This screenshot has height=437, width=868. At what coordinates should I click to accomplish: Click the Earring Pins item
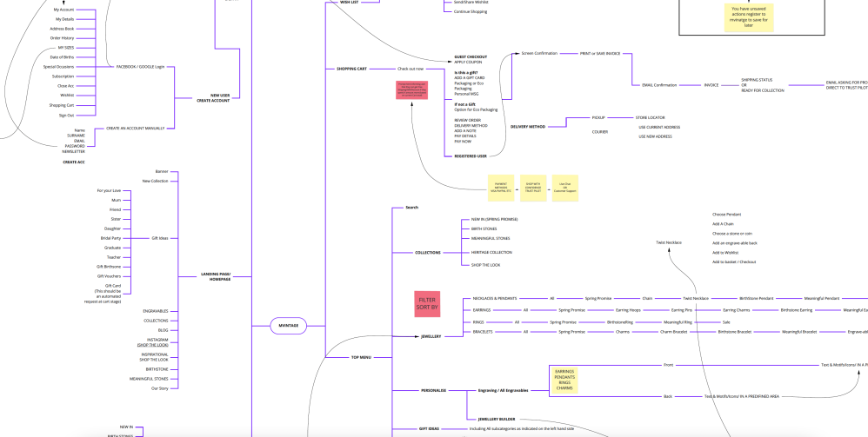682,310
